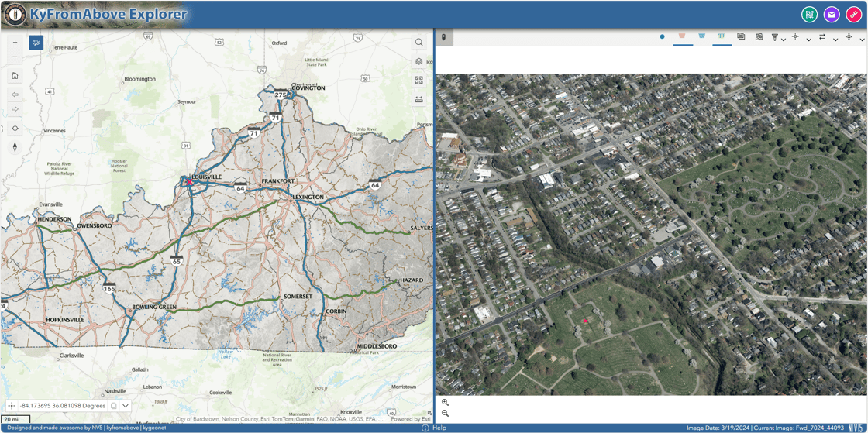The width and height of the screenshot is (868, 433).
Task: Expand the crosshair tool dropdown arrow
Action: (x=809, y=40)
